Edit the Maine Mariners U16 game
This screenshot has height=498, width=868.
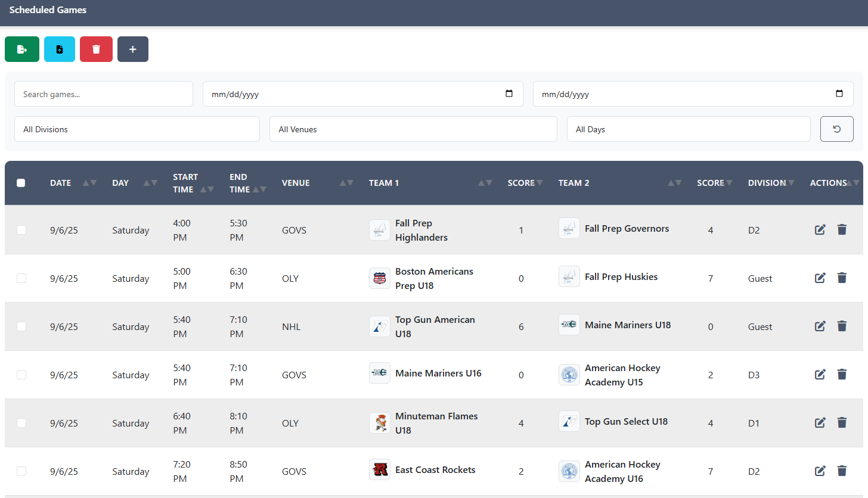(820, 375)
